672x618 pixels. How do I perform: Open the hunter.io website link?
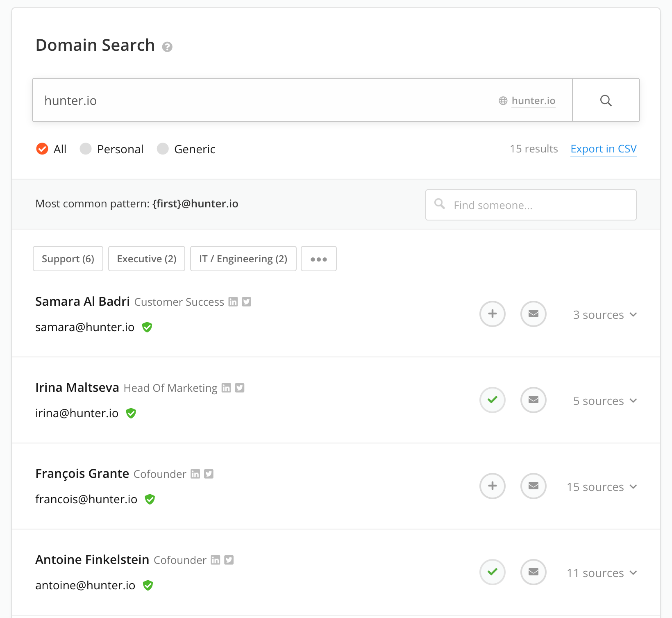534,101
